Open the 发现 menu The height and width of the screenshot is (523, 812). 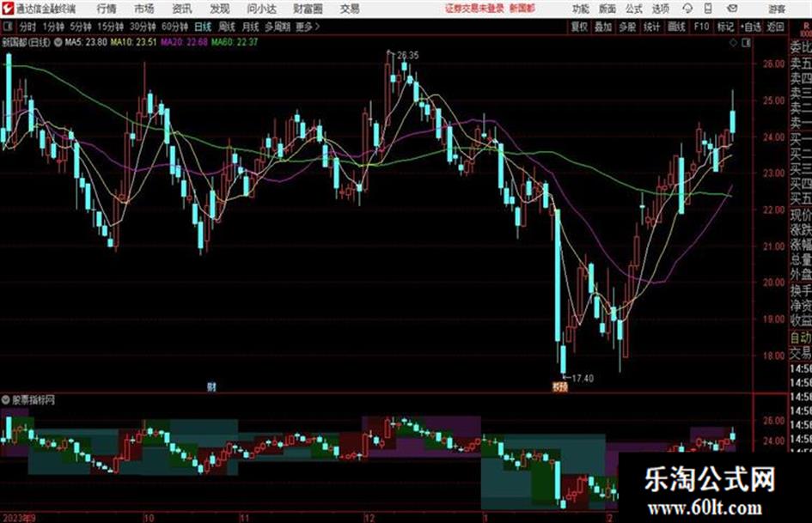coord(220,9)
